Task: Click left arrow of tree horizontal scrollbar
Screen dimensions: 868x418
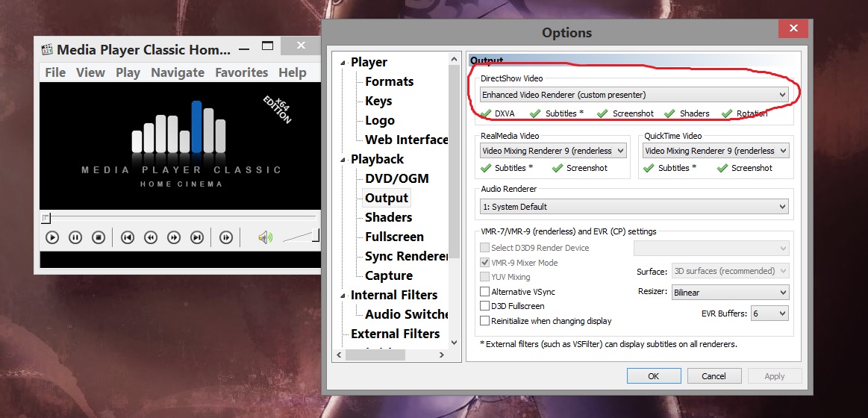Action: [337, 355]
